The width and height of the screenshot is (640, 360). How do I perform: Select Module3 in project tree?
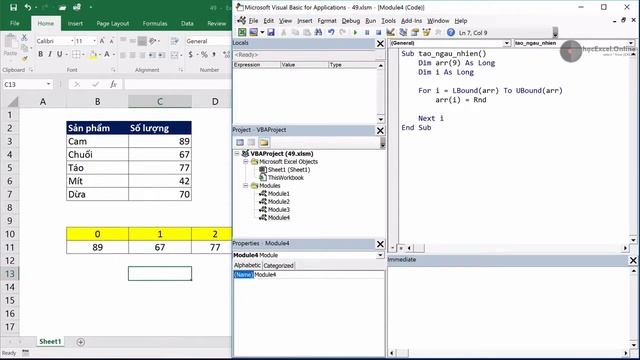(x=278, y=209)
